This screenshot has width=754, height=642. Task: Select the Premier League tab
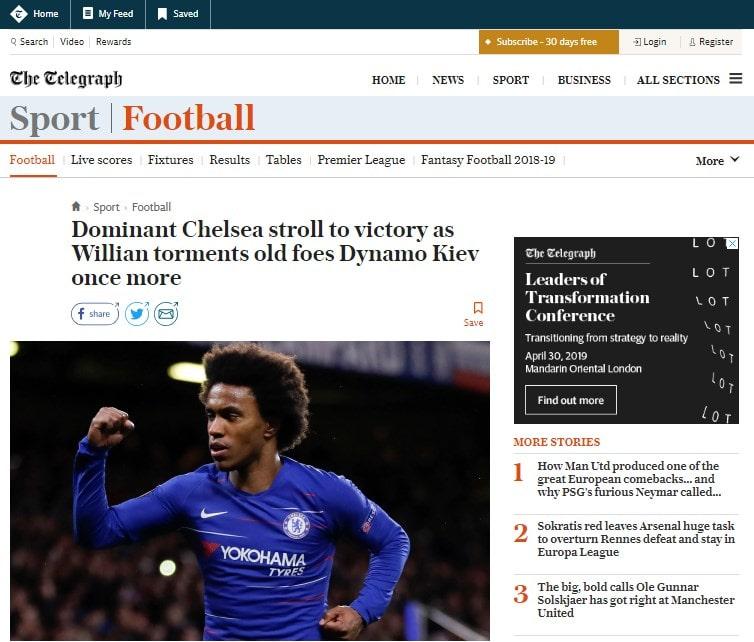coord(361,160)
